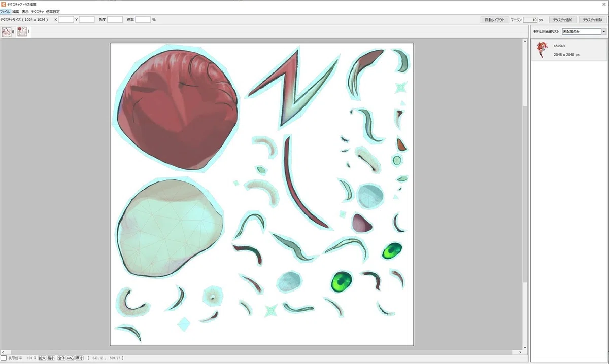Click the 全体 fit-all button
Viewport: 609px width, 364px height.
click(61, 358)
